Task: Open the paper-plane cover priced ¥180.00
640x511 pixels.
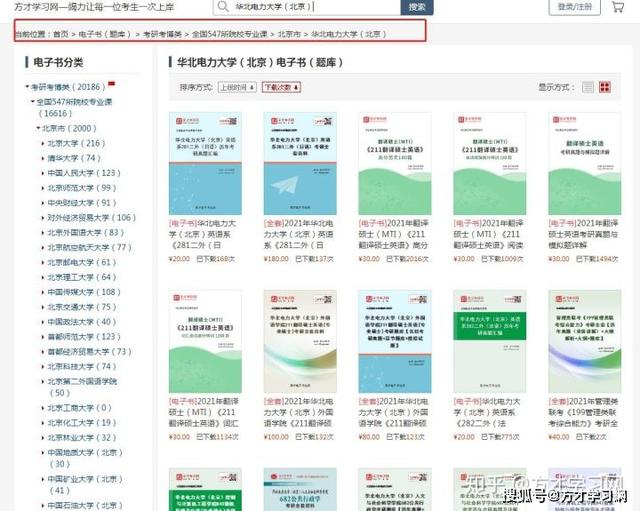Action: (300, 163)
